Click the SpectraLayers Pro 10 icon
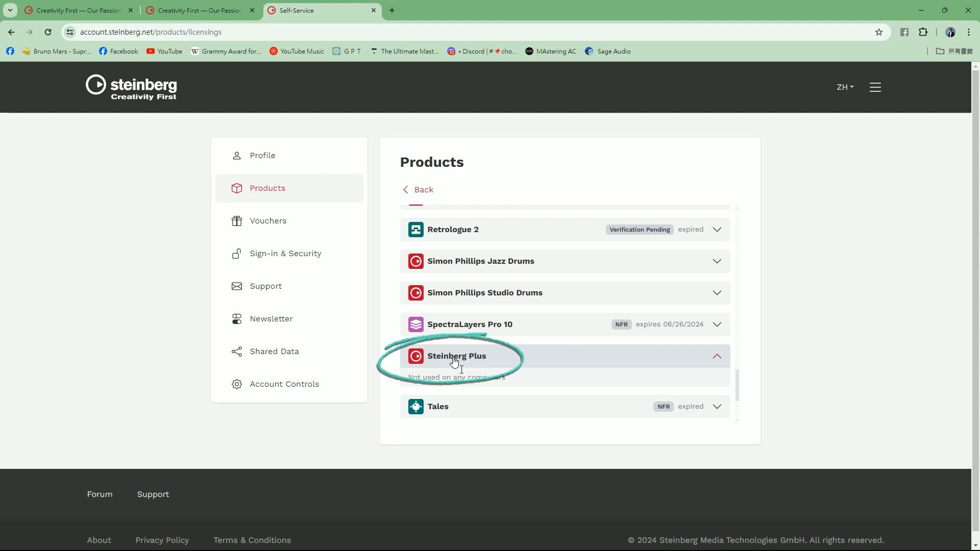 (415, 324)
